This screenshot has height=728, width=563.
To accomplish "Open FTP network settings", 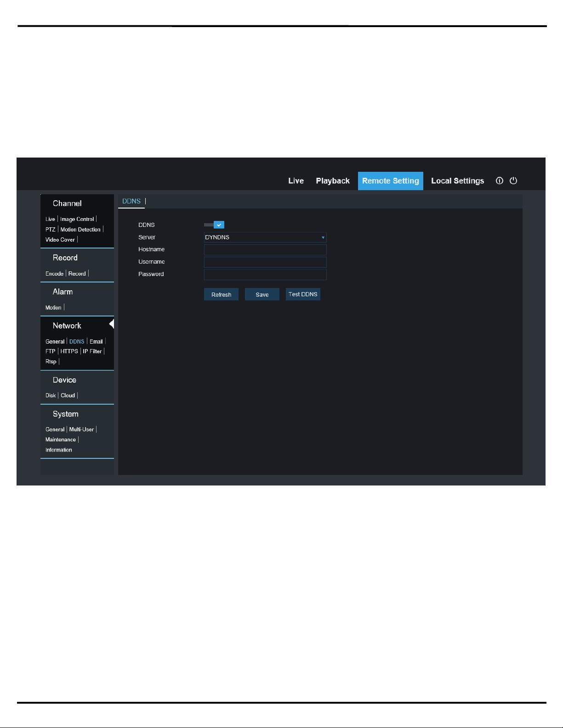I will (50, 351).
